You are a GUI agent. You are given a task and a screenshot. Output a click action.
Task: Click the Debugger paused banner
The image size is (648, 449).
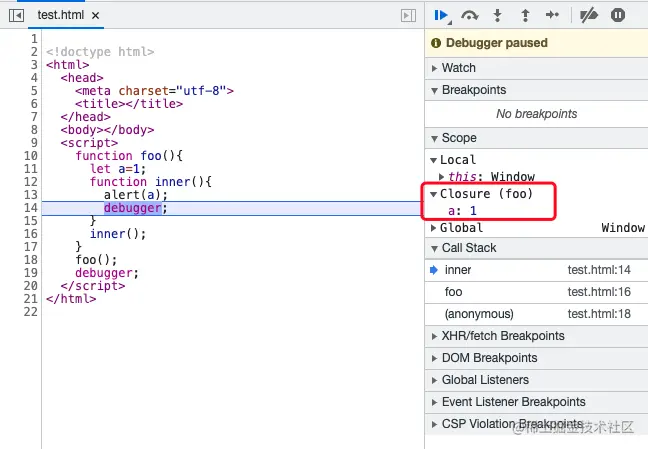(536, 43)
